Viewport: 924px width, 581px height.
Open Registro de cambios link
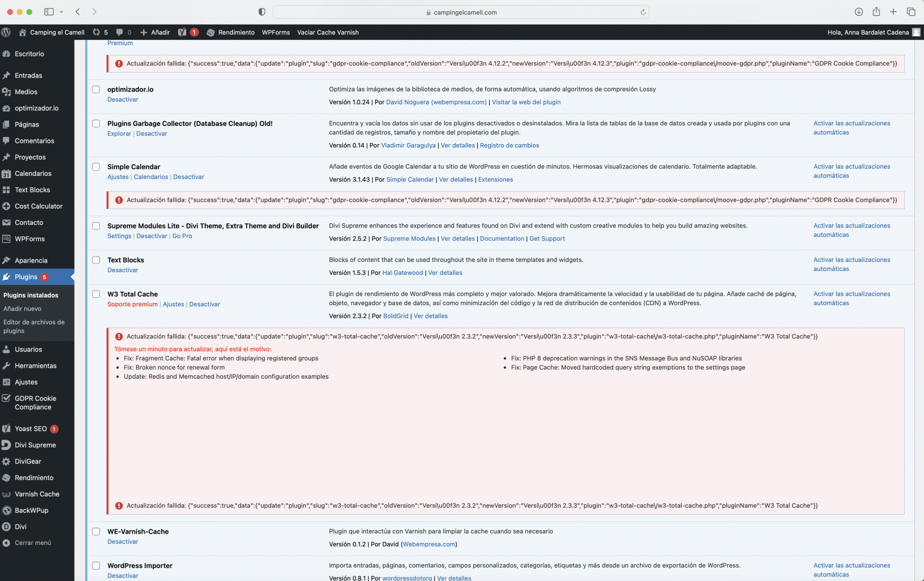click(x=510, y=145)
